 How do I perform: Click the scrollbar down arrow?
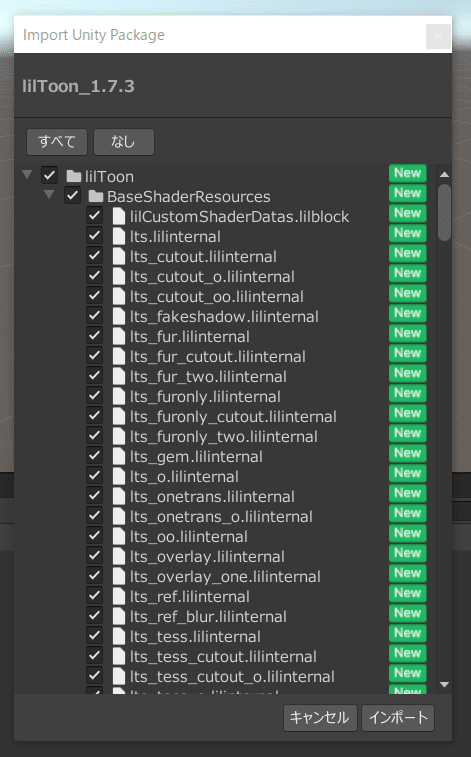(444, 685)
